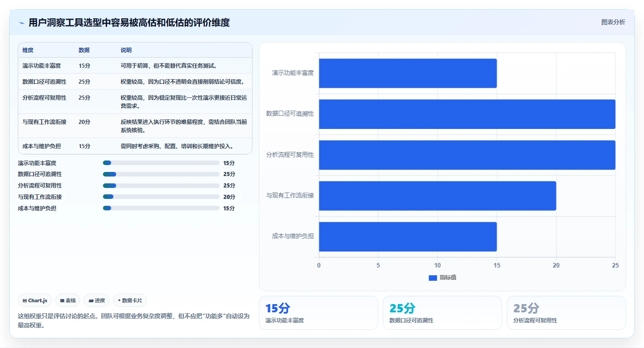Click the description starting 可用于初筛
Screen dimensions: 644x348
[168, 66]
